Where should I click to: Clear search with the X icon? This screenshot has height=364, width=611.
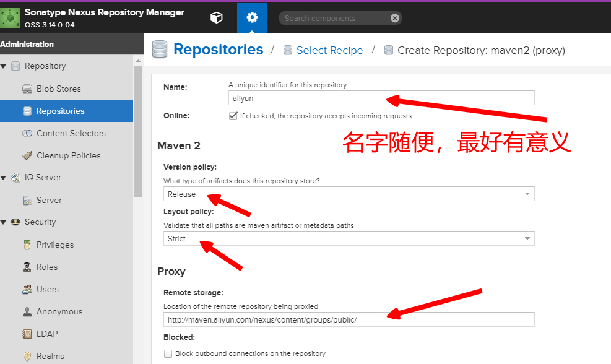395,18
